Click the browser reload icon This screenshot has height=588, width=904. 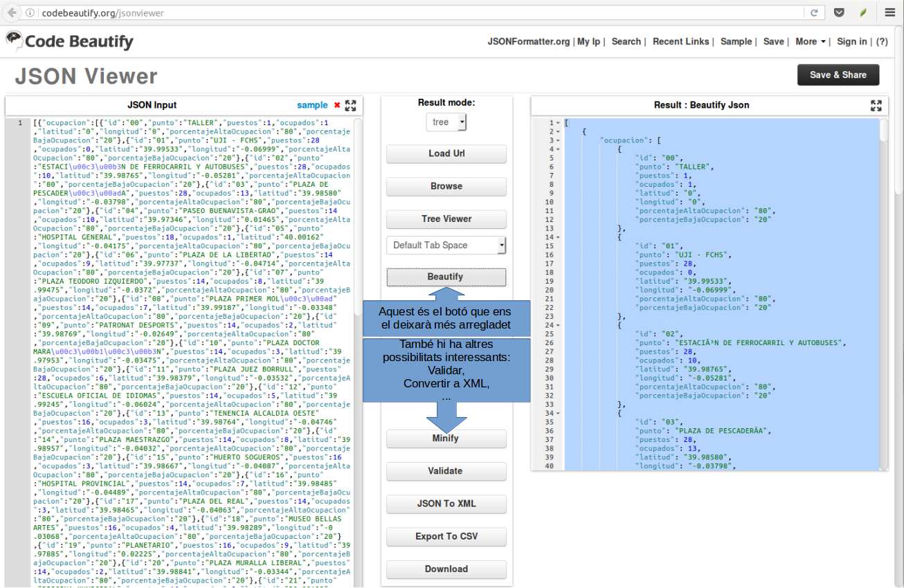(815, 12)
